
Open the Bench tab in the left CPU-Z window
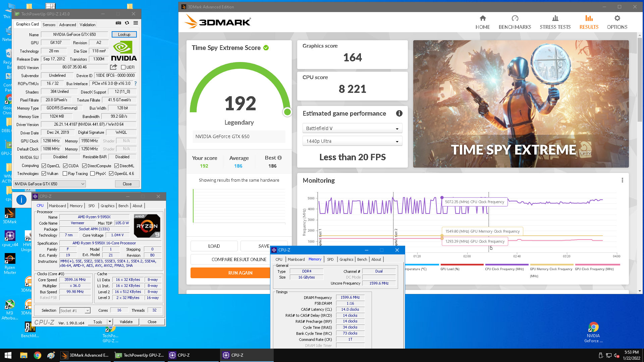pos(123,206)
